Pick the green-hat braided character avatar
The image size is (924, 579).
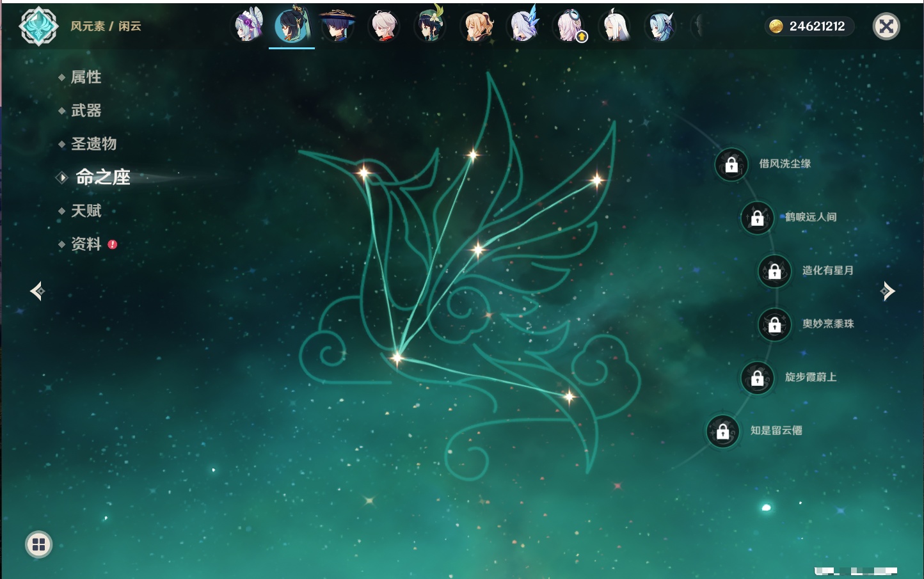tap(430, 26)
